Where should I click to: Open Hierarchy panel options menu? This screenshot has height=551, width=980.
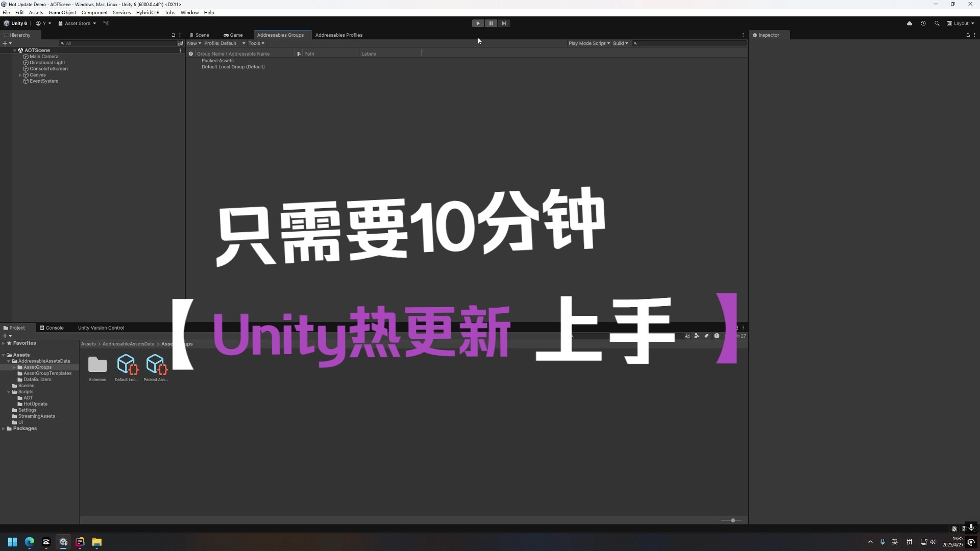pos(180,35)
